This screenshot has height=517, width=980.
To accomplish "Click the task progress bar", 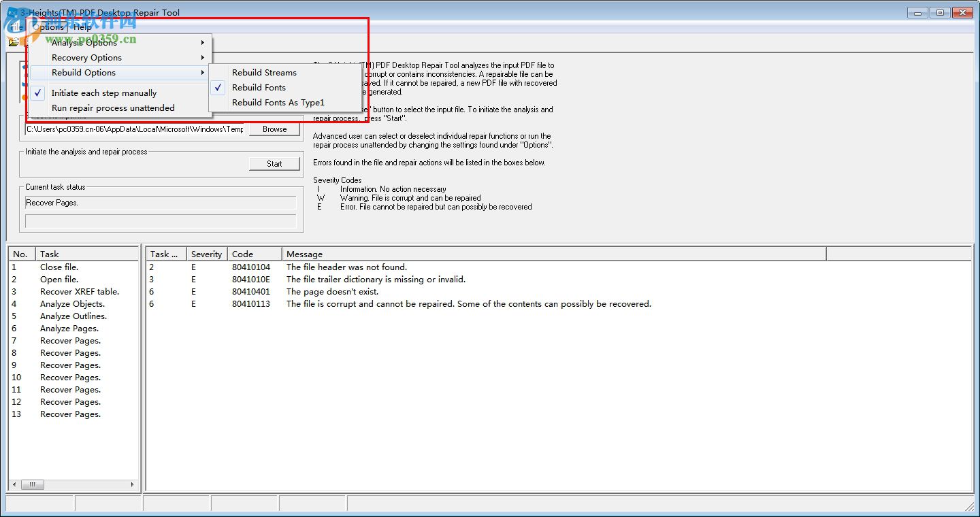I will click(161, 221).
